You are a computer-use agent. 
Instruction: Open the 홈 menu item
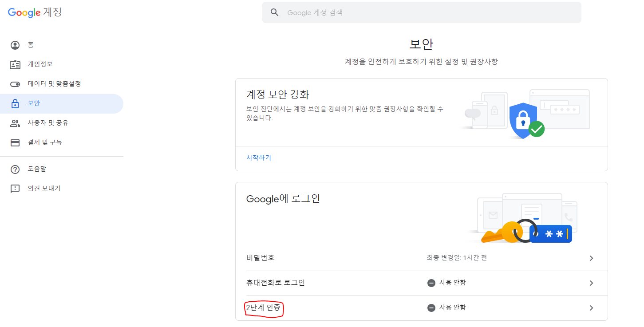point(62,45)
